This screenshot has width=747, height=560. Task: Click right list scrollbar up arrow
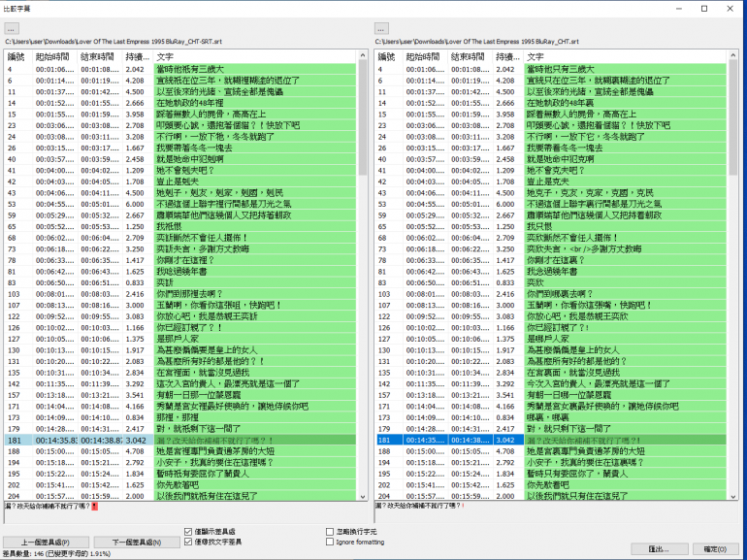[733, 55]
